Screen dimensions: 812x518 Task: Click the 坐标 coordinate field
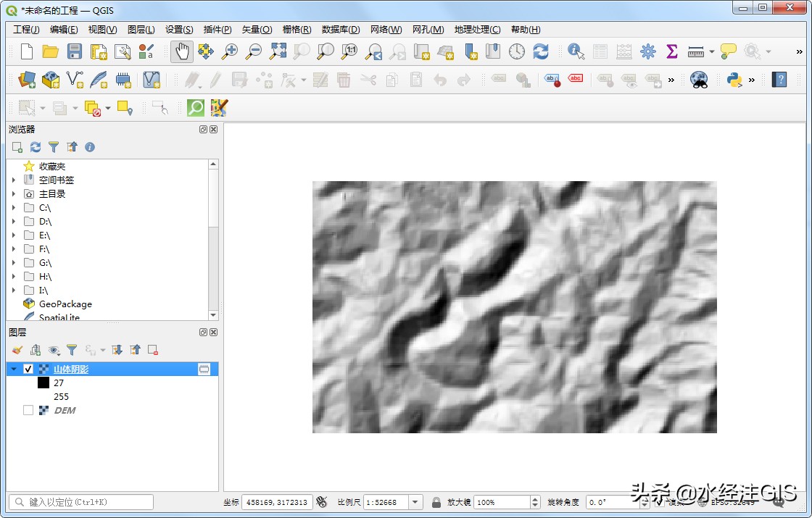[x=277, y=502]
